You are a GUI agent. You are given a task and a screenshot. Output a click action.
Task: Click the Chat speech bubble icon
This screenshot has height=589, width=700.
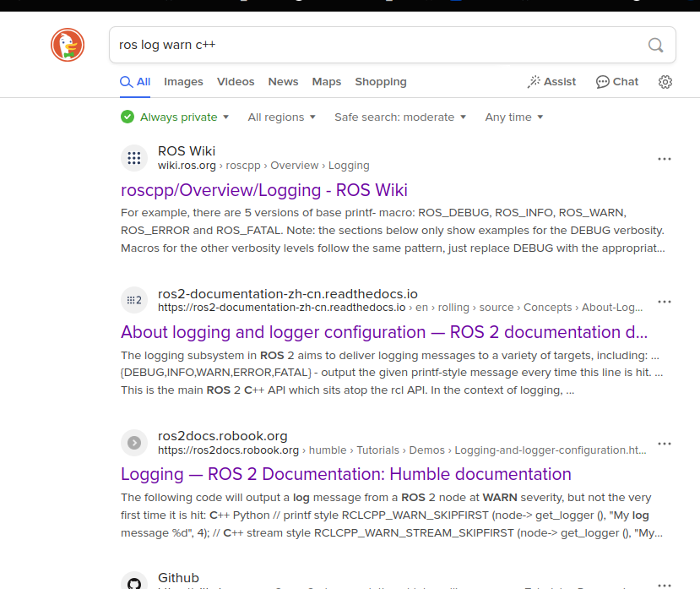pos(602,82)
